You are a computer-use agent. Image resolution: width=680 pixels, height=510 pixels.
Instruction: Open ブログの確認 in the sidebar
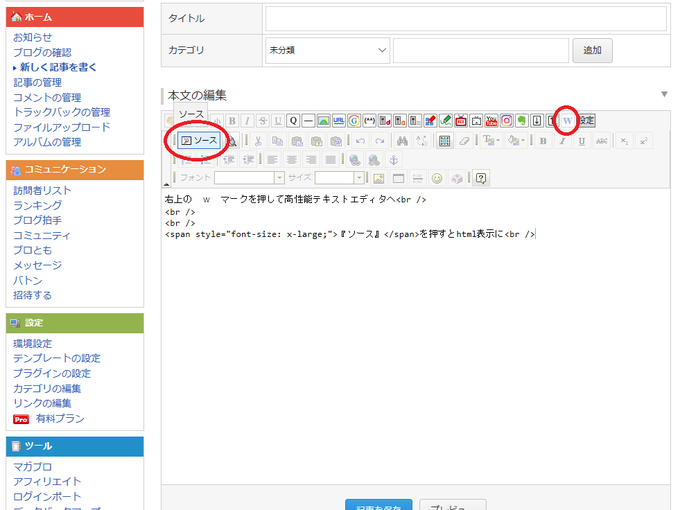(x=42, y=52)
